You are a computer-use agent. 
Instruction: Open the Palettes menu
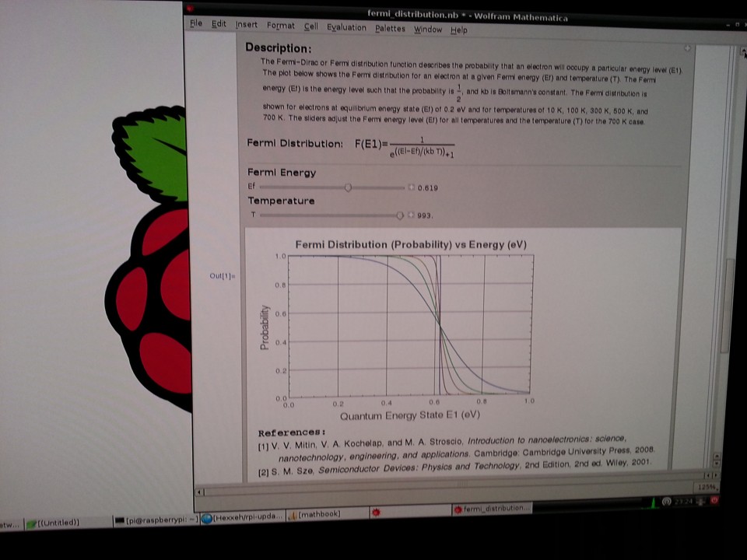tap(390, 29)
